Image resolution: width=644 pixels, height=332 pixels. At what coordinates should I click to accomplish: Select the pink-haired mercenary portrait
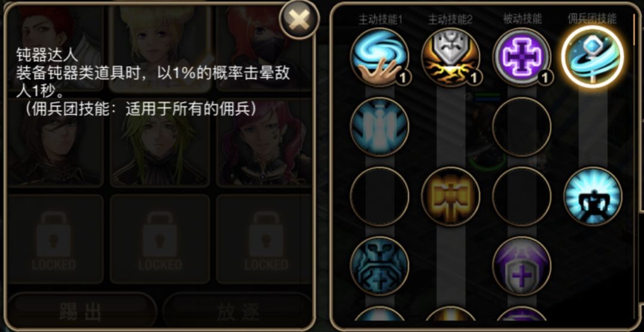265,143
